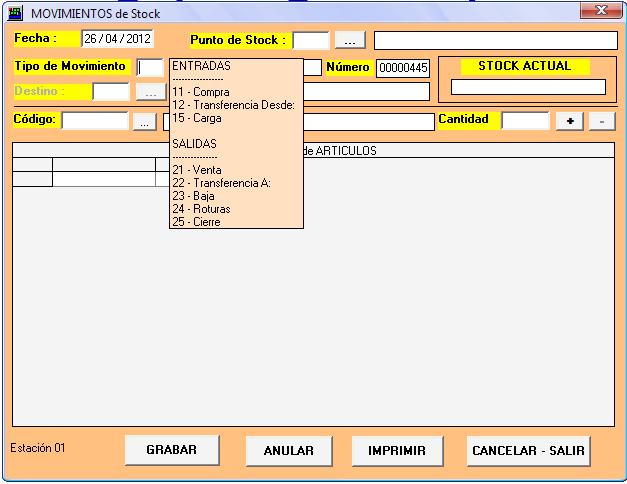The height and width of the screenshot is (484, 627).
Task: Select 21 - Venta from SALIDAS
Action: click(x=197, y=170)
